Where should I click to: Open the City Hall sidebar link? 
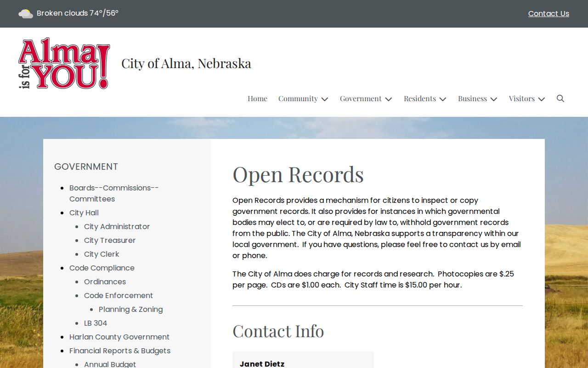pos(84,213)
